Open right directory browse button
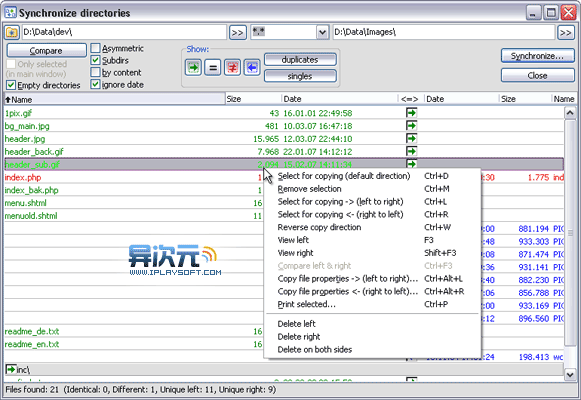Screen dimensions: 581x400 566,33
